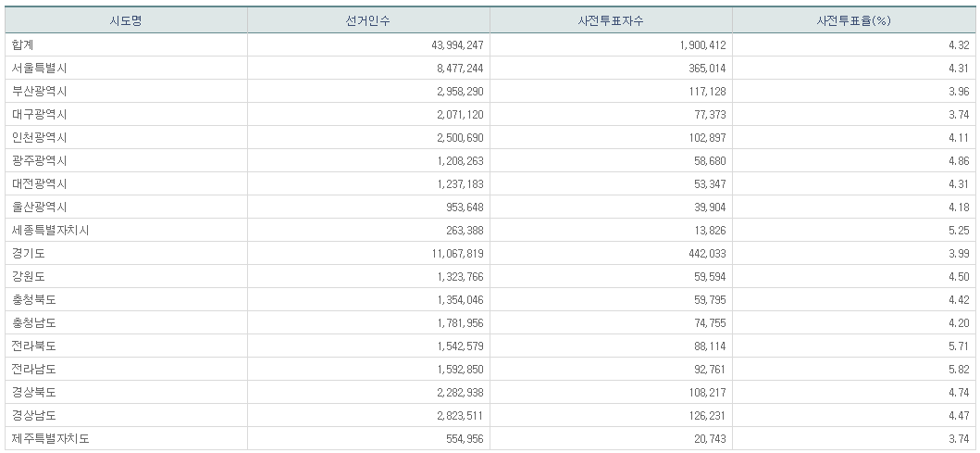Select the 5.25 turnout percentage cell
The width and height of the screenshot is (980, 453).
tap(958, 230)
